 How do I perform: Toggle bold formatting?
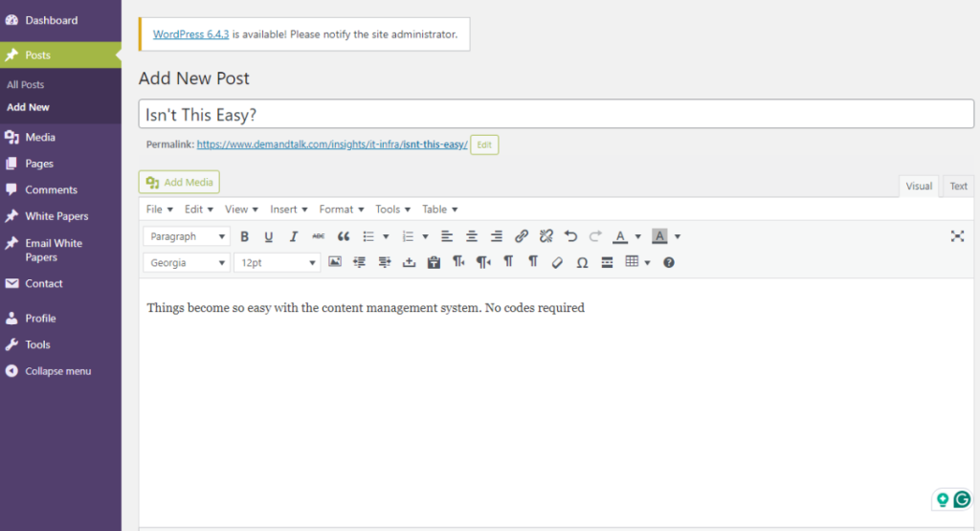244,236
